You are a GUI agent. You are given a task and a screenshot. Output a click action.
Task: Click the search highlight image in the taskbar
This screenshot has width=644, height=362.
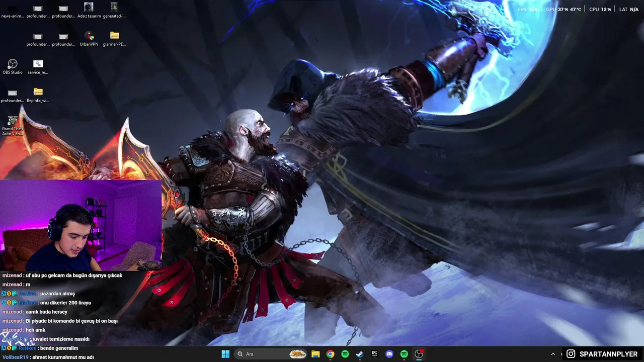[x=298, y=354]
